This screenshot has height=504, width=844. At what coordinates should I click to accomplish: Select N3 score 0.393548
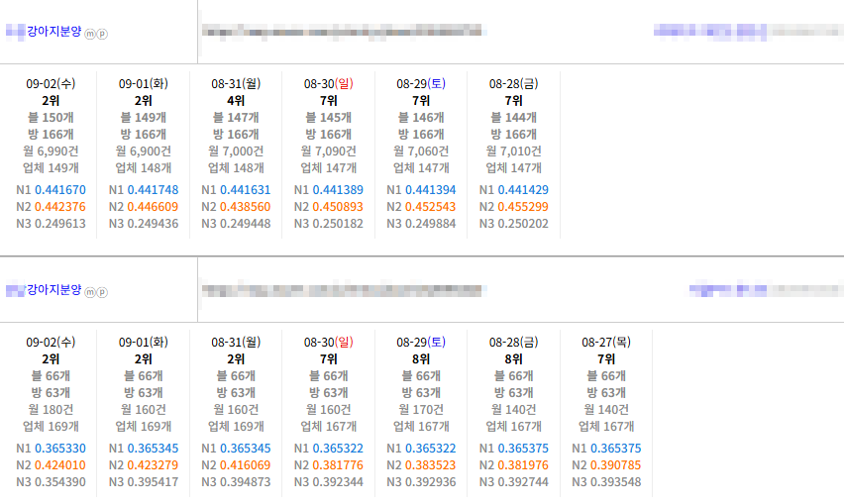[x=616, y=481]
